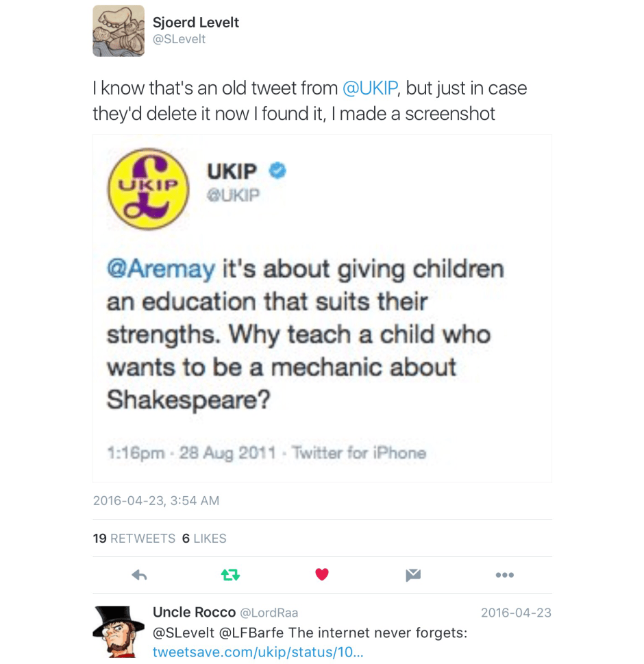View the 19 Retweets list

click(134, 539)
